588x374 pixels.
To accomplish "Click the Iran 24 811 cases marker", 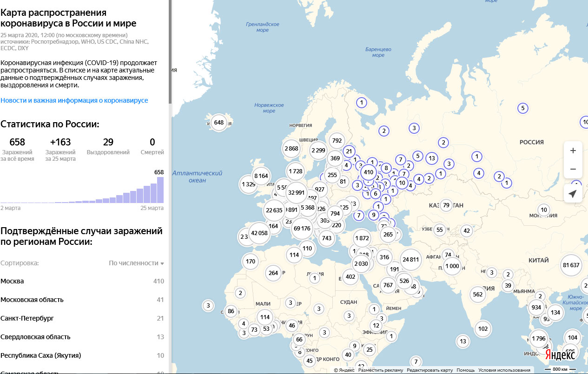I will 410,260.
